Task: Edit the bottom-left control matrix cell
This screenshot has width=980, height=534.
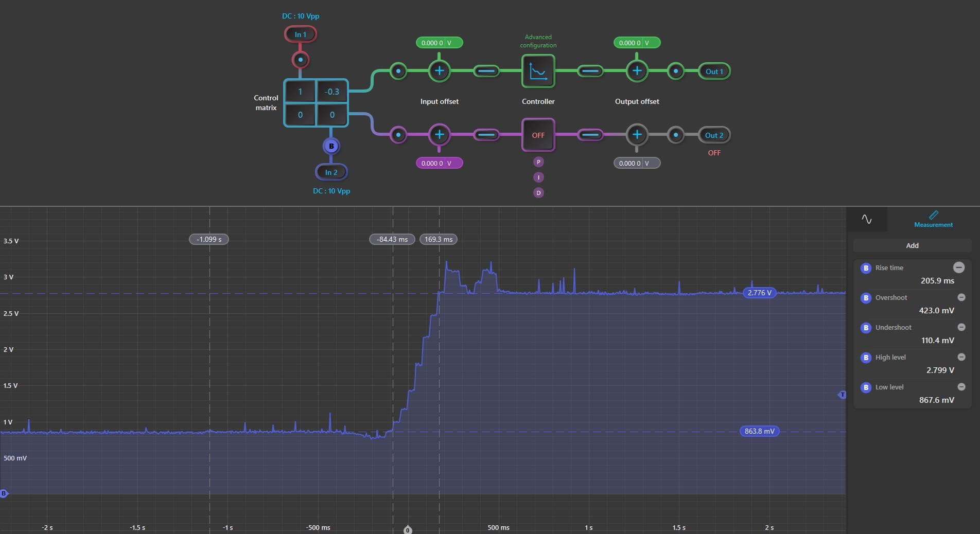Action: tap(300, 115)
